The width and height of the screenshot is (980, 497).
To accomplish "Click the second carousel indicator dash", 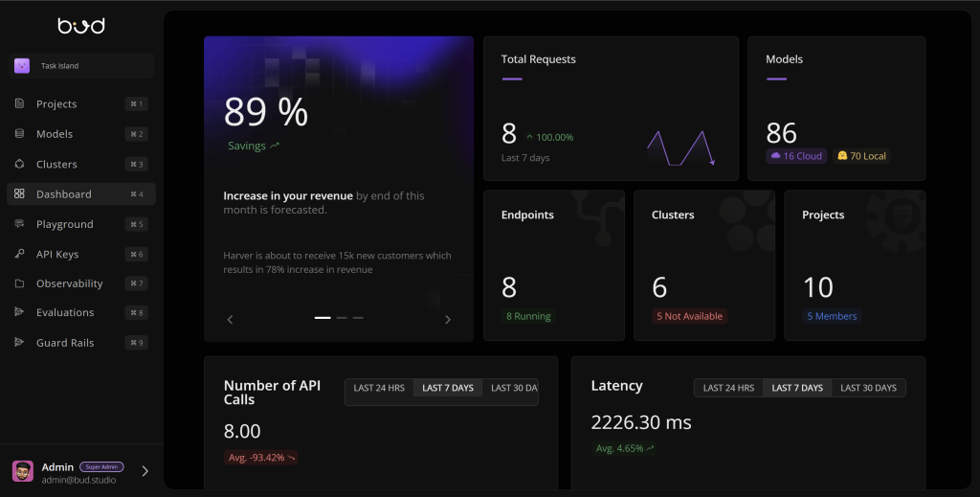I will [x=342, y=317].
